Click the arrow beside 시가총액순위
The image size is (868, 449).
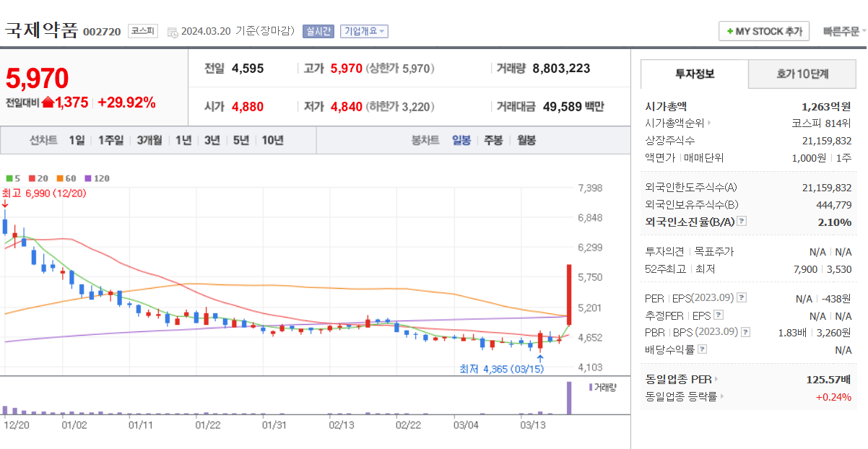pos(709,123)
